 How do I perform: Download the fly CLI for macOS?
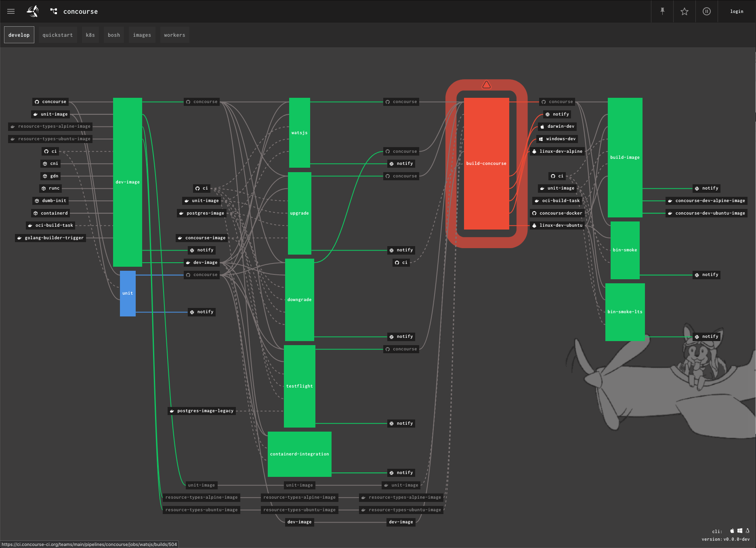tap(732, 531)
